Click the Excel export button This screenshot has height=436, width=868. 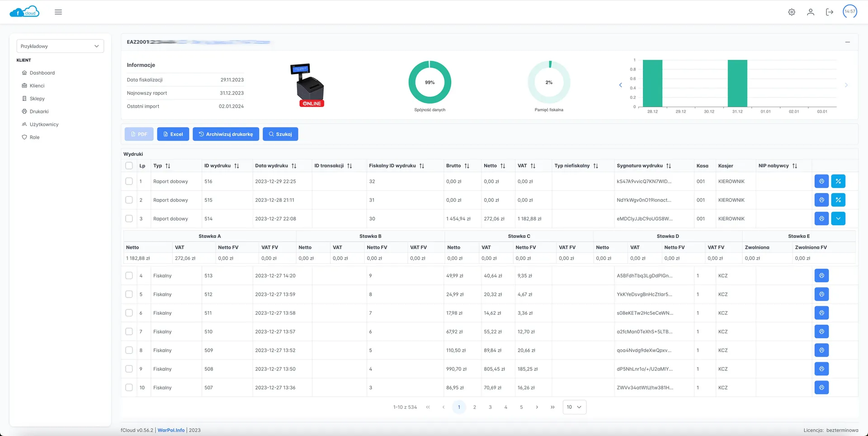173,134
